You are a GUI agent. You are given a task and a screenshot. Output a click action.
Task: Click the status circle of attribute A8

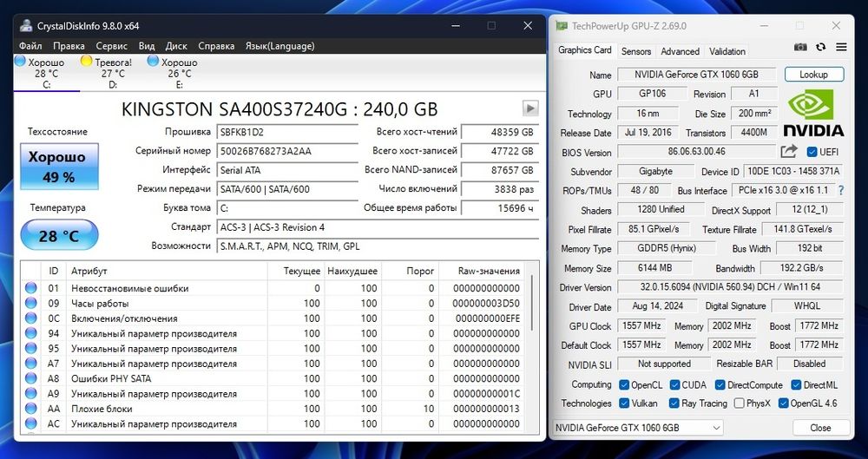(30, 378)
